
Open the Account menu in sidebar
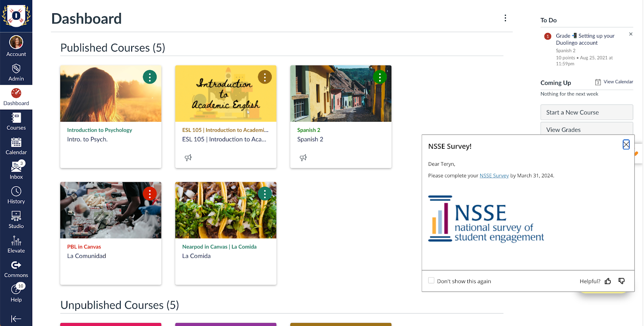coord(16,46)
